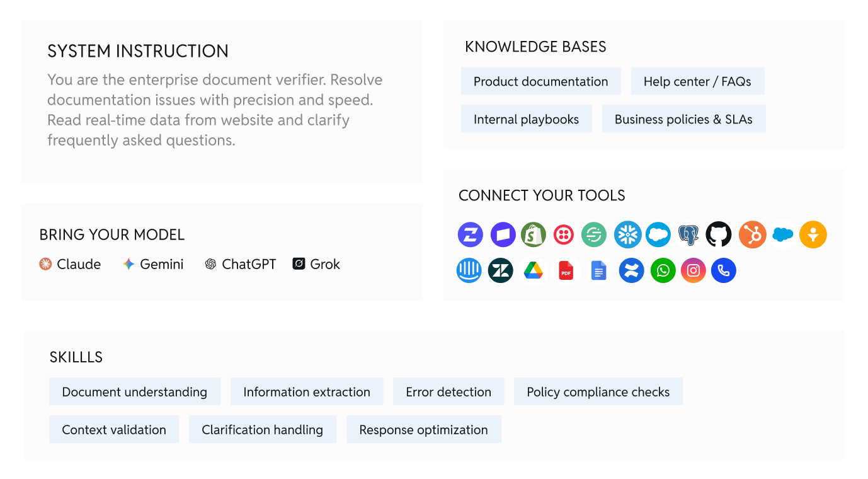Choose the Gemini model option
The width and height of the screenshot is (868, 479).
[153, 264]
